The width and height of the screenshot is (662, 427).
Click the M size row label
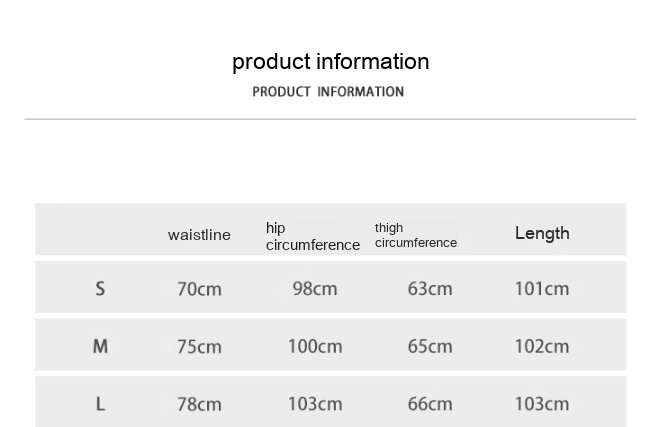100,346
